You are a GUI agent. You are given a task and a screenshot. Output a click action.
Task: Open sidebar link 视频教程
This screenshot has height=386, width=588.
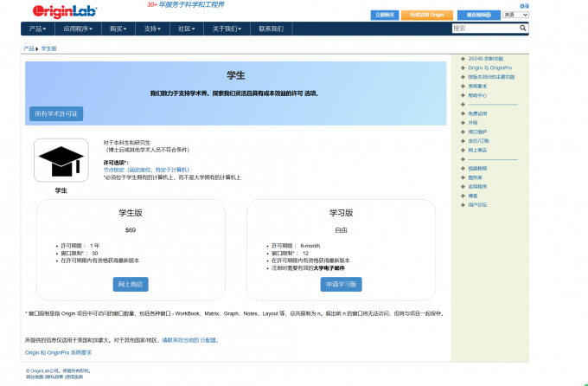[x=477, y=169]
